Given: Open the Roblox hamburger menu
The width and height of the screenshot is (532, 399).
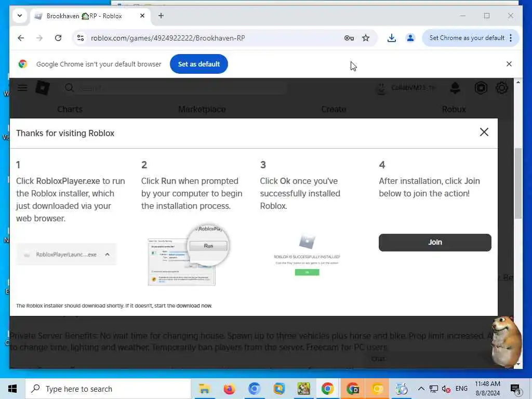Looking at the screenshot, I should coord(22,88).
